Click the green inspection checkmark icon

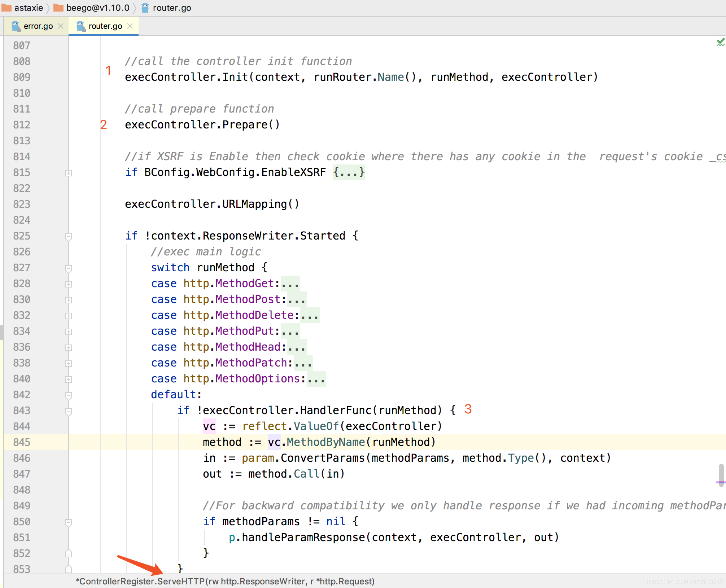(x=720, y=43)
